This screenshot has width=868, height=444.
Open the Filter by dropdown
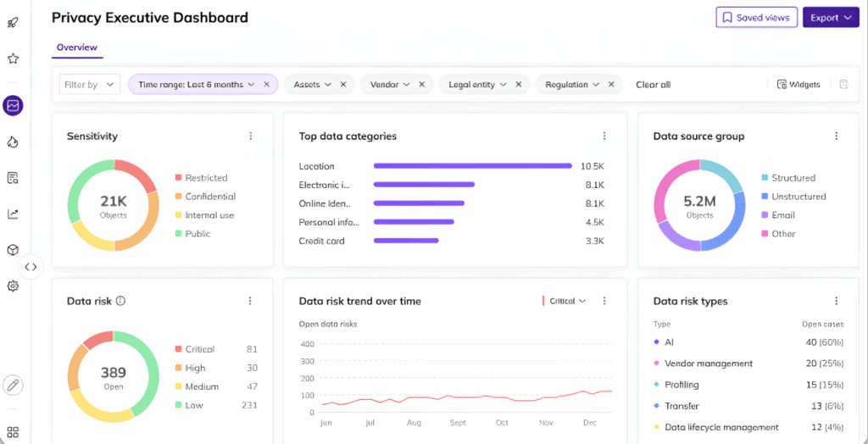click(89, 85)
